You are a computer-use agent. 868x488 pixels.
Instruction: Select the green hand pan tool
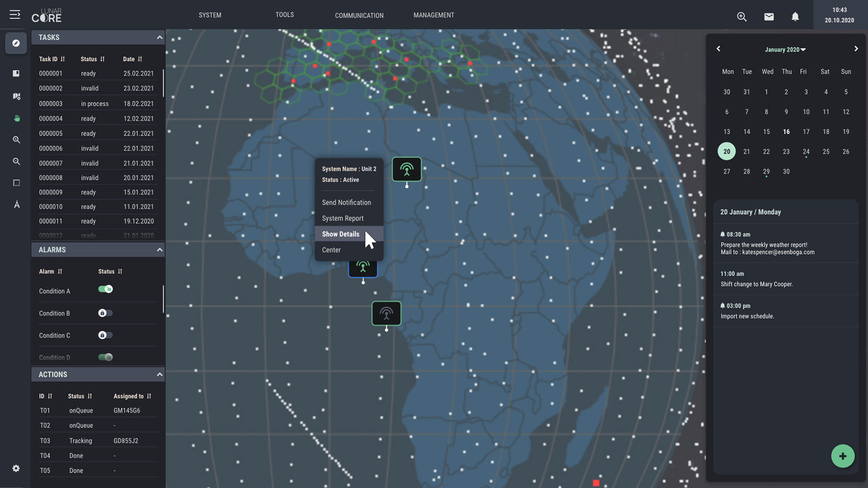17,118
